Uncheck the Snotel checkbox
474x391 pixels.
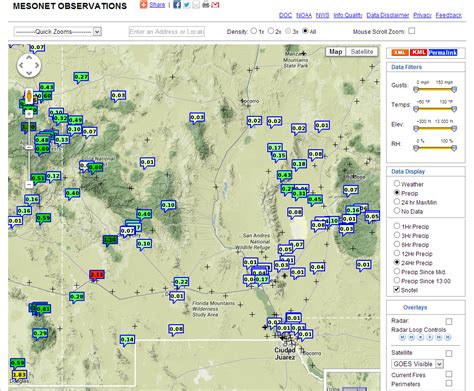point(397,289)
